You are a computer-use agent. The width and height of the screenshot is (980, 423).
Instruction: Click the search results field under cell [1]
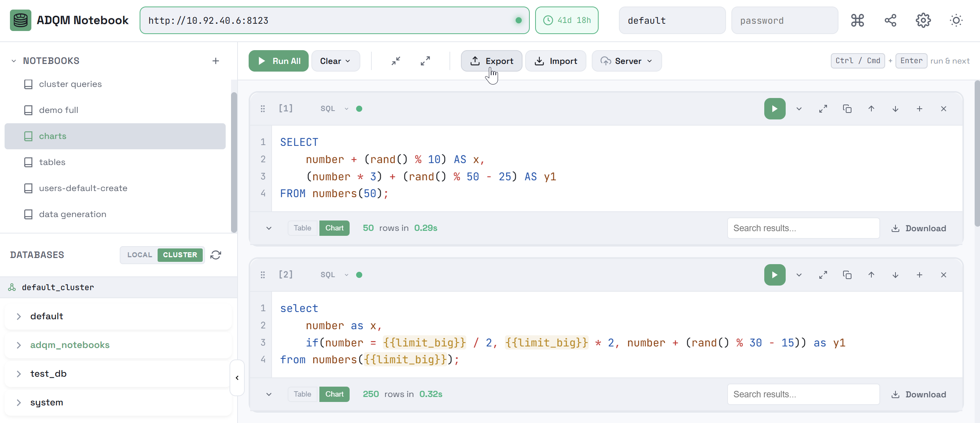coord(803,228)
